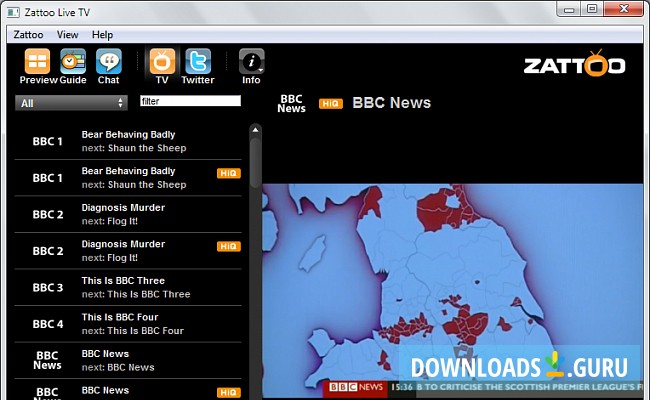Open the TV Guide icon

73,63
